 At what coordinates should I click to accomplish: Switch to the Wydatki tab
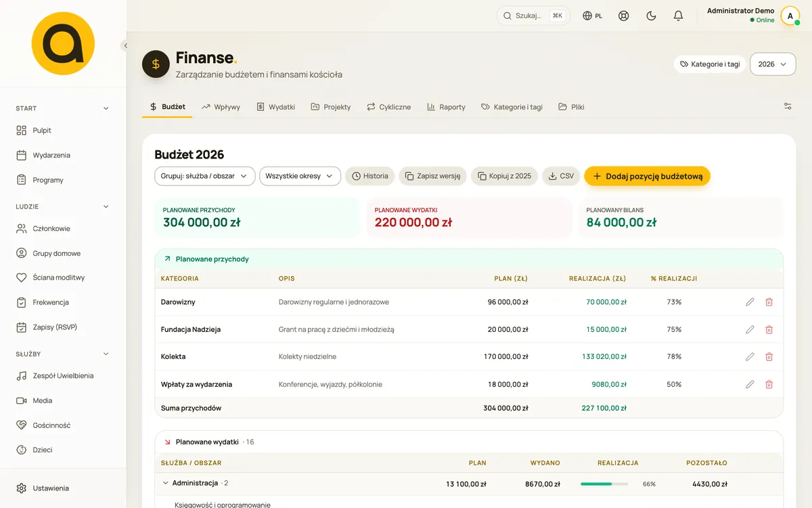coord(275,107)
